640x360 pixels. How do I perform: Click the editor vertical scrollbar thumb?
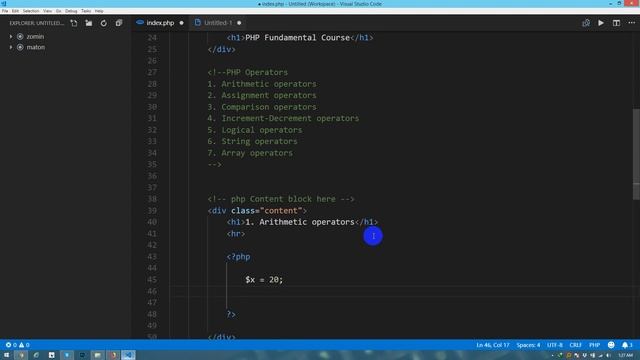point(636,154)
